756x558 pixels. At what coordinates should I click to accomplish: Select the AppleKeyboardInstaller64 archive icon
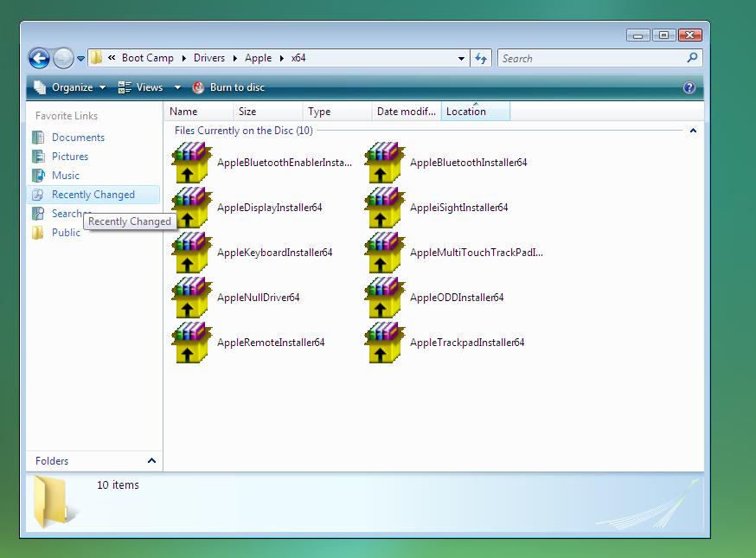[x=191, y=253]
